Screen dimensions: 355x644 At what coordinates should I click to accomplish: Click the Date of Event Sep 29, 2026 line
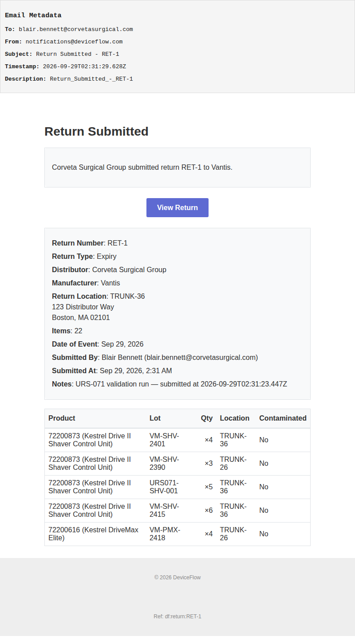point(98,344)
